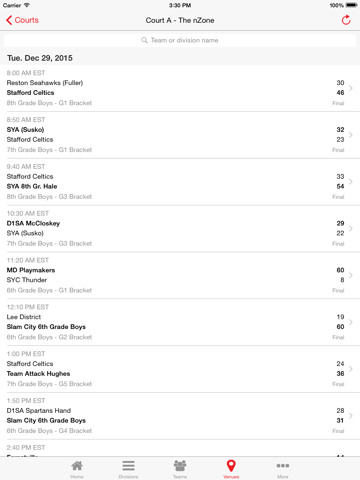Image resolution: width=360 pixels, height=480 pixels.
Task: Tap the battery status icon
Action: pyautogui.click(x=352, y=5)
